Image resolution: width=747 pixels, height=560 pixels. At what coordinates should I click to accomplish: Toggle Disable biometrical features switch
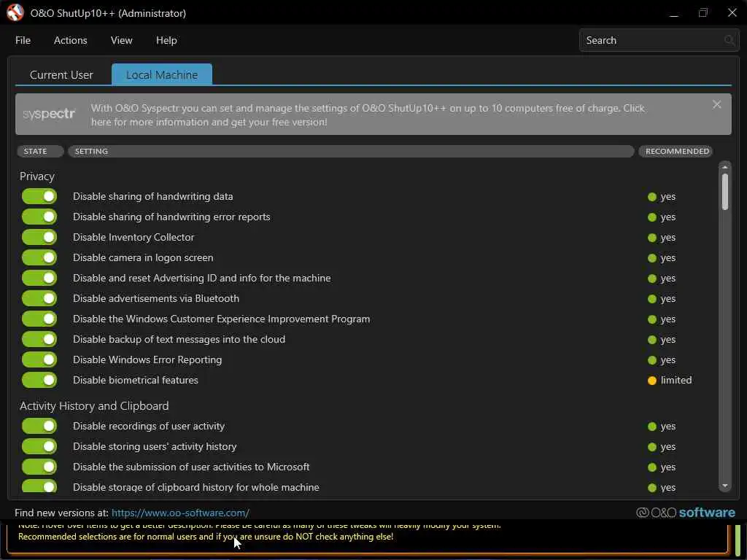[x=39, y=380]
